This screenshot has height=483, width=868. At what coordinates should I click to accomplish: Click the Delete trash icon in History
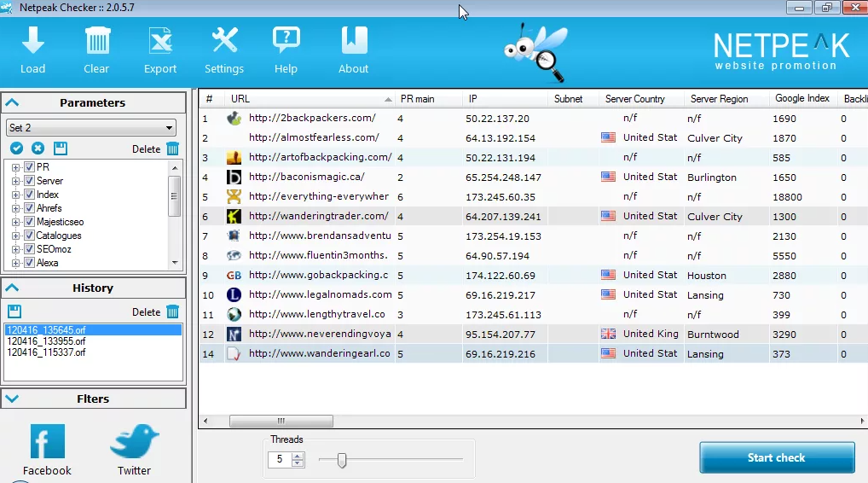173,311
